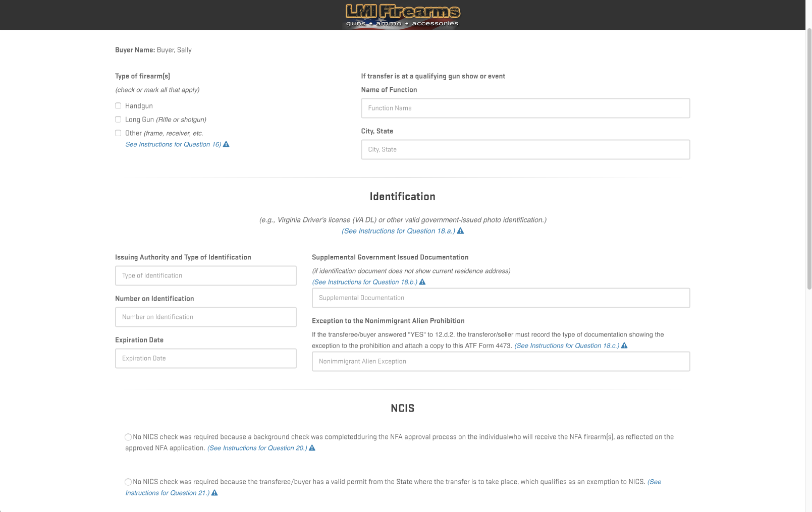Click warning icon beside Question 18.c. instructions

624,346
